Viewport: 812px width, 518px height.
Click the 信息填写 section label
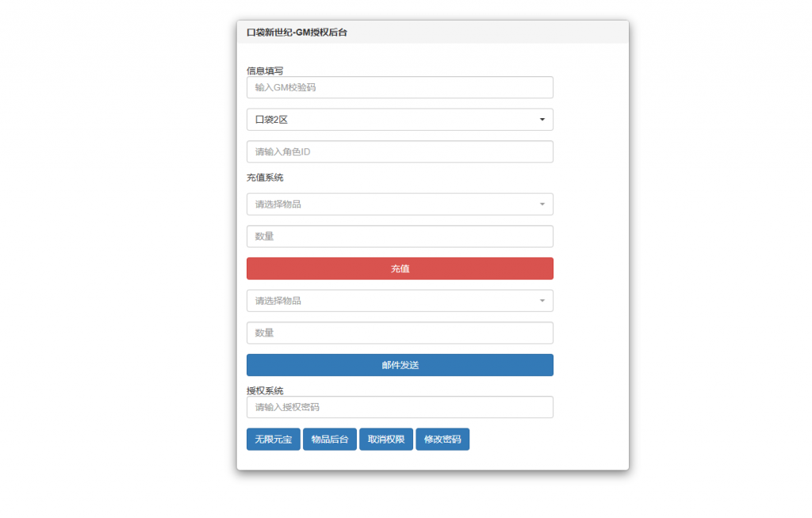pos(265,71)
